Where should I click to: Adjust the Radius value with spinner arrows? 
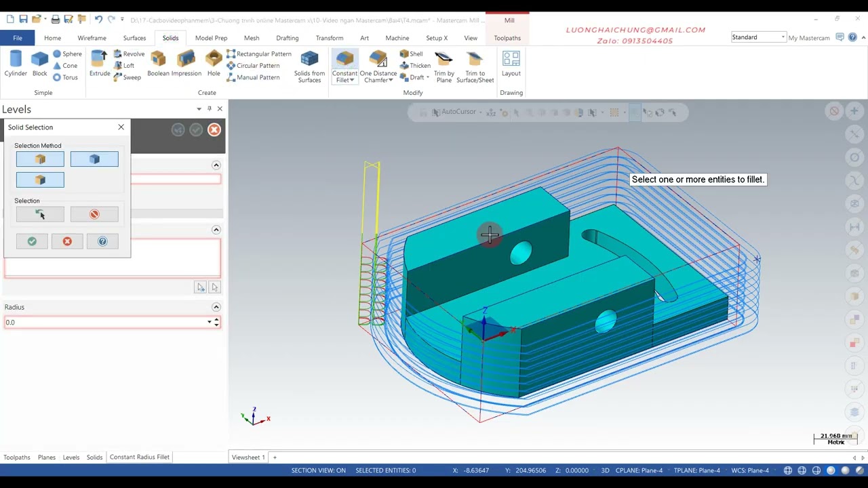click(x=217, y=323)
